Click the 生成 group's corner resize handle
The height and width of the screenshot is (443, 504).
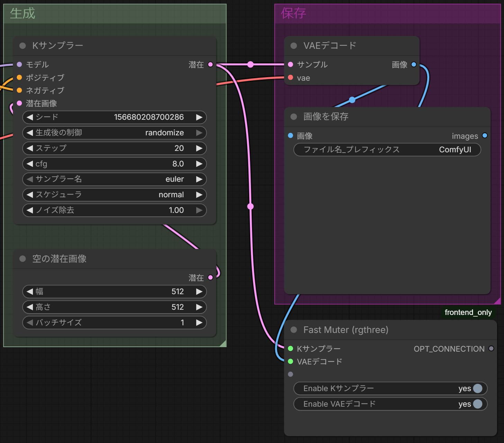(223, 343)
